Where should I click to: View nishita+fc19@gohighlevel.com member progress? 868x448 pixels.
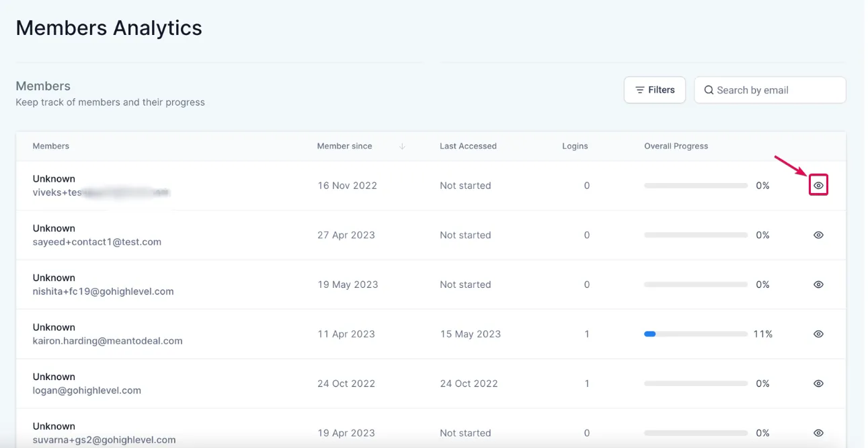click(818, 285)
